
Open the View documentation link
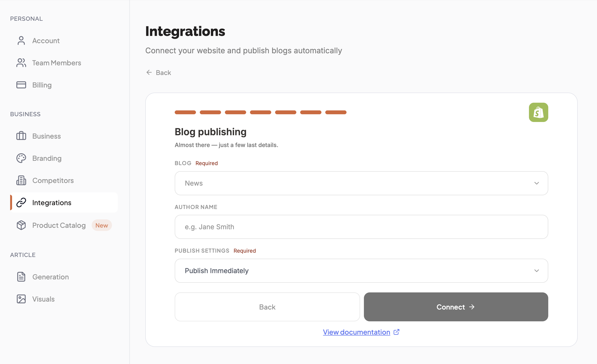(356, 332)
